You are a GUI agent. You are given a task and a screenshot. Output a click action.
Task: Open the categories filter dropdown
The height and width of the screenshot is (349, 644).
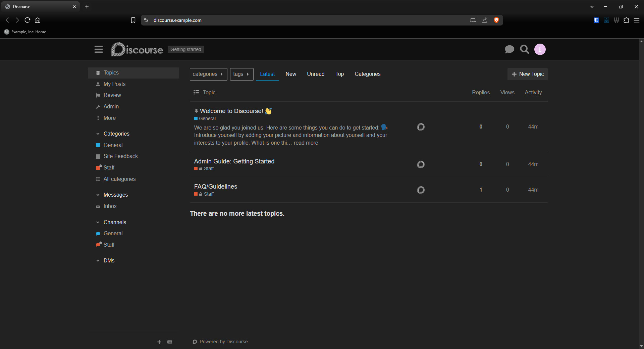(x=208, y=74)
